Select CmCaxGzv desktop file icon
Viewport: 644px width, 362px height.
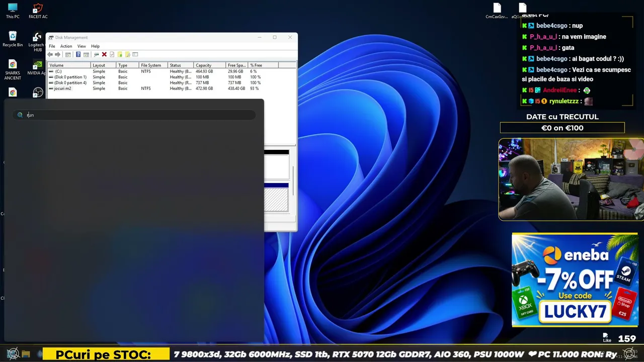pos(497,11)
